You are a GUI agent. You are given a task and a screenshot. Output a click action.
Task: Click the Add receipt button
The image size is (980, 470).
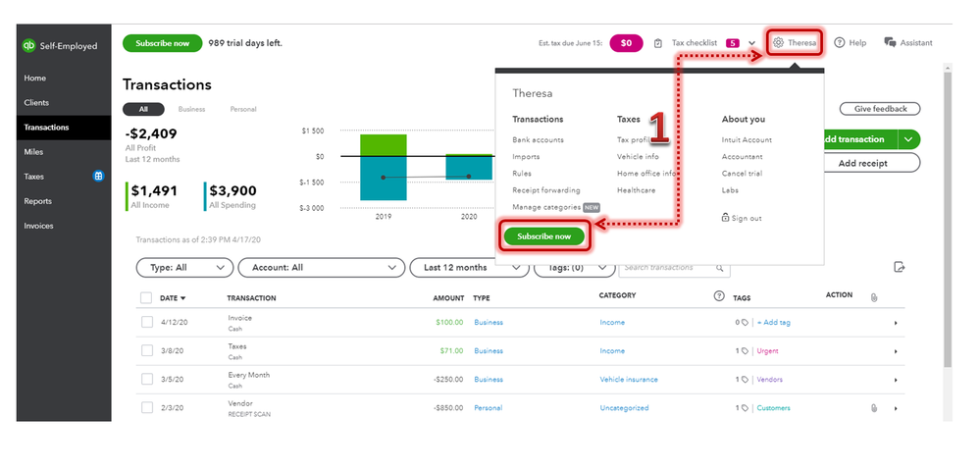(x=862, y=163)
